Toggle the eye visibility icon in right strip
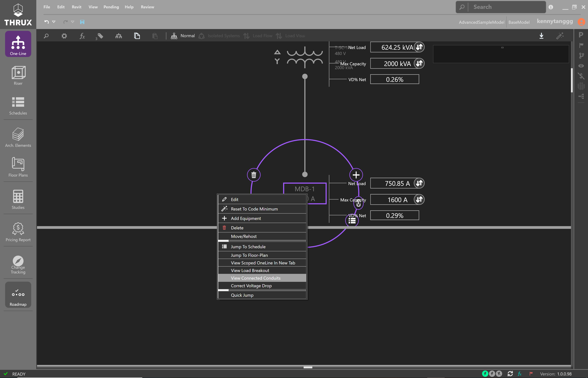 tap(581, 66)
